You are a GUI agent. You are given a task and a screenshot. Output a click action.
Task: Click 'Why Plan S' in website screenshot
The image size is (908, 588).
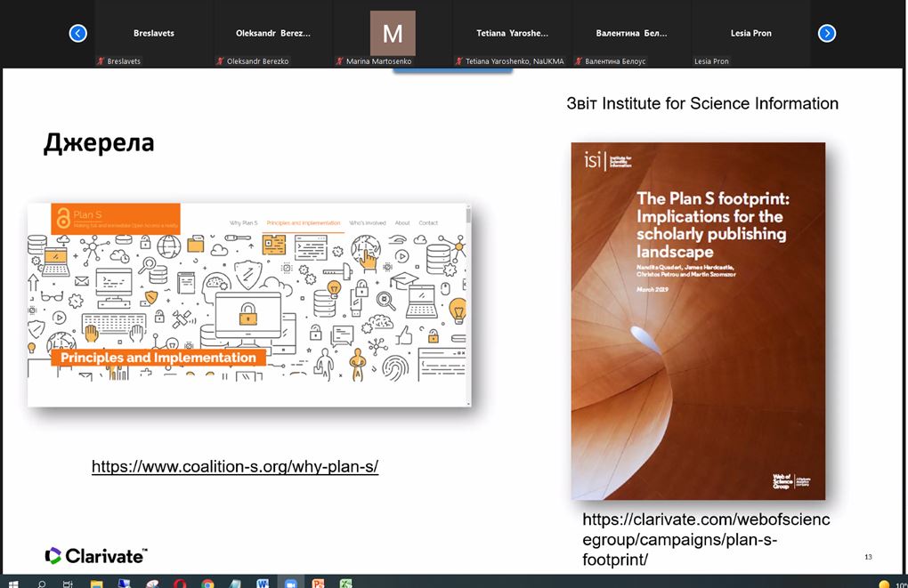[x=243, y=222]
